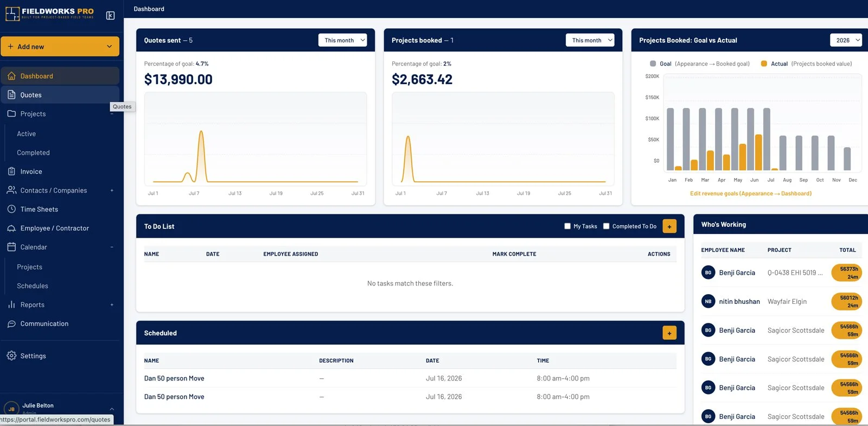Open the first Dan 50 person Move entry
868x426 pixels.
[174, 379]
